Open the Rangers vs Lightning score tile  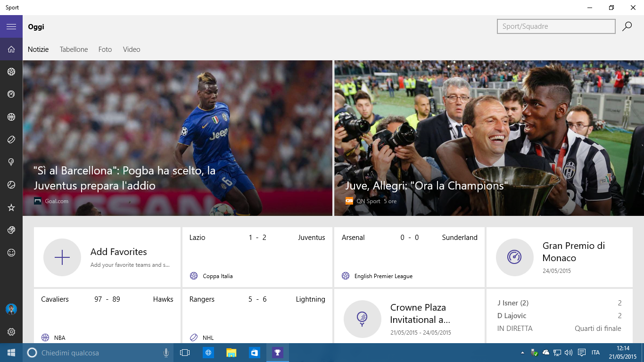[257, 316]
